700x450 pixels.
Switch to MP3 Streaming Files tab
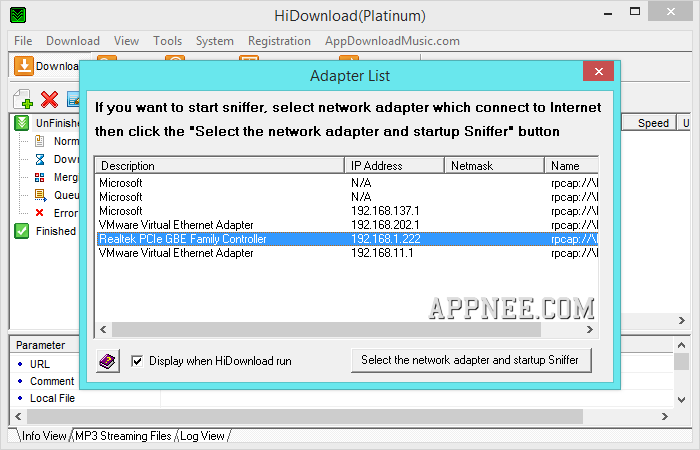click(123, 436)
